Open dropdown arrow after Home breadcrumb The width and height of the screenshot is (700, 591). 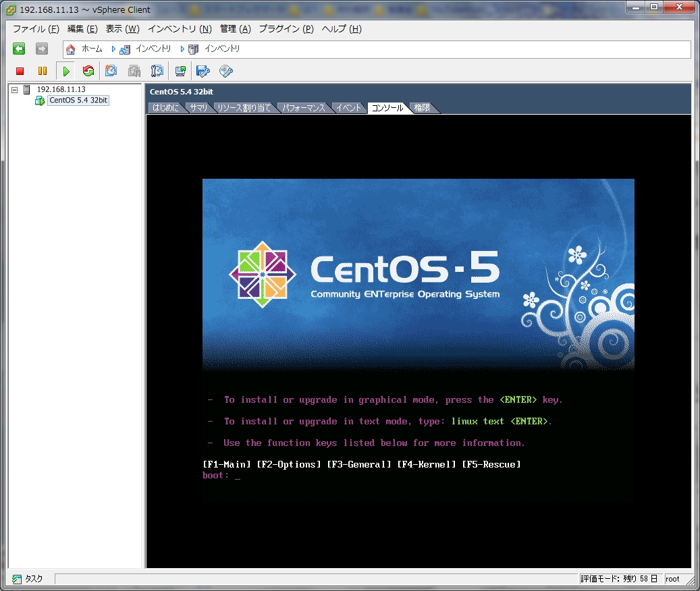[x=113, y=49]
